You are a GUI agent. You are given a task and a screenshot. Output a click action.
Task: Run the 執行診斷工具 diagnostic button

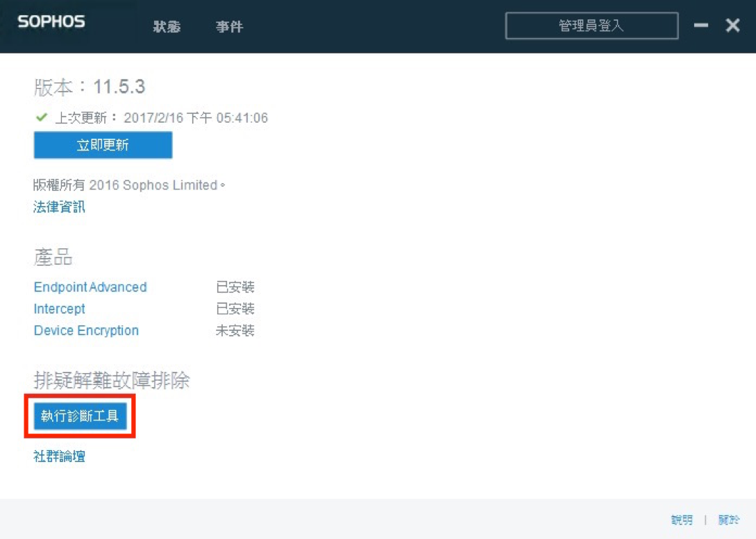coord(80,416)
